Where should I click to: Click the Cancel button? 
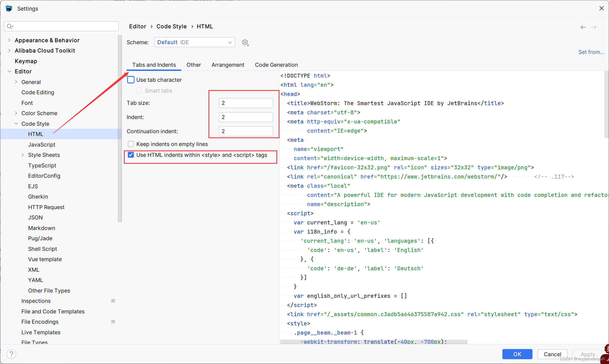pos(552,354)
